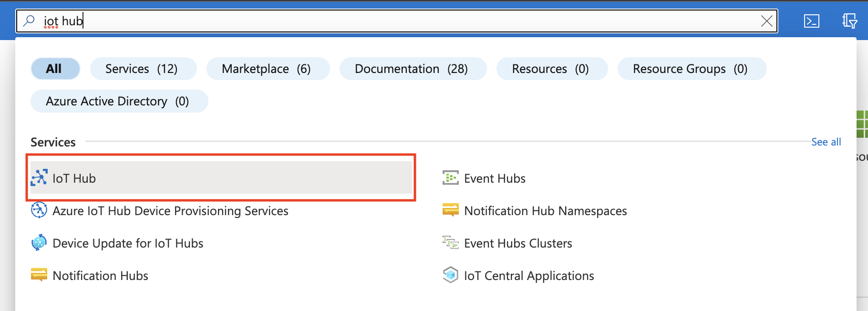This screenshot has width=868, height=311.
Task: Open Notification Hub Namespaces result
Action: click(x=545, y=210)
